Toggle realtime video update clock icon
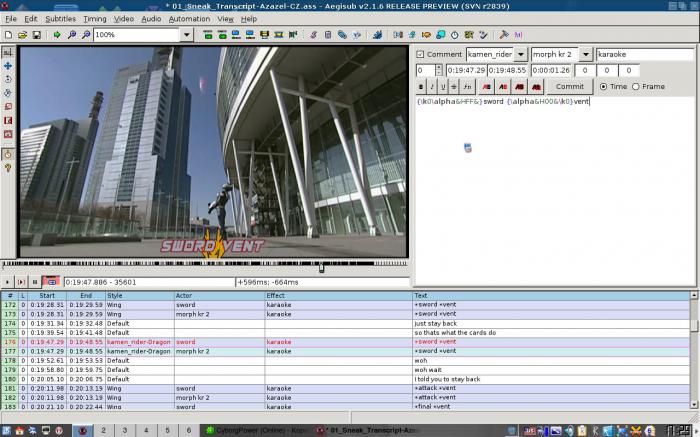 click(x=8, y=154)
